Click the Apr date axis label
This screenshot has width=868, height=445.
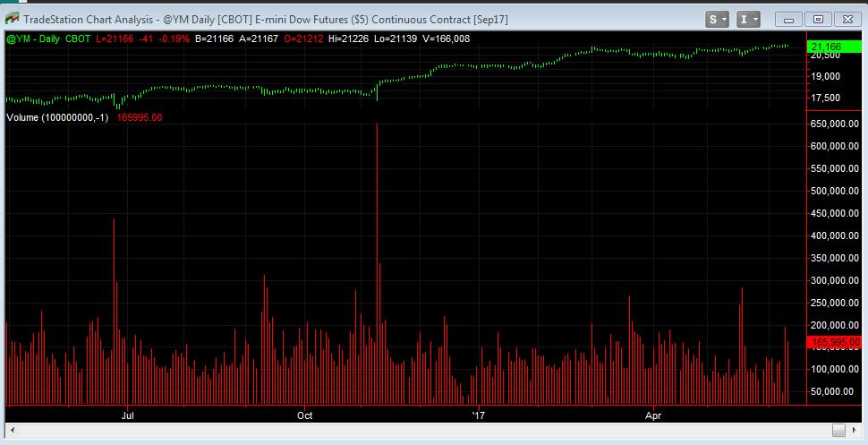coord(654,415)
